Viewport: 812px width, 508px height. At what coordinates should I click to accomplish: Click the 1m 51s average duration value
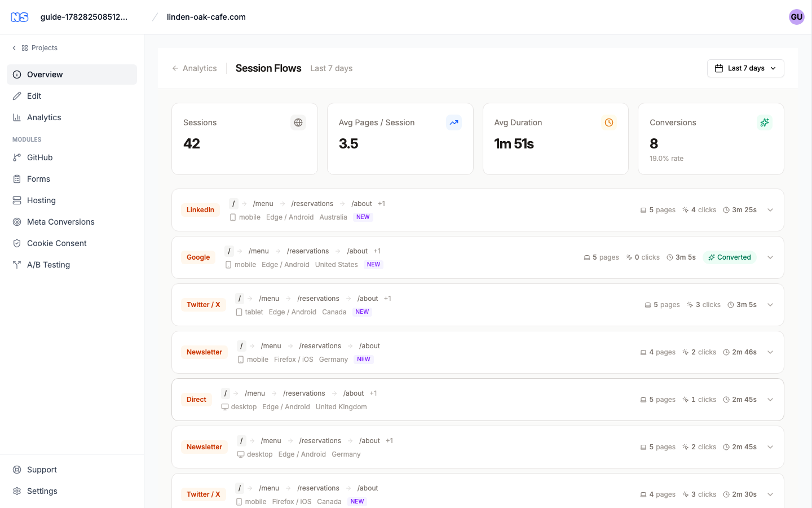514,144
